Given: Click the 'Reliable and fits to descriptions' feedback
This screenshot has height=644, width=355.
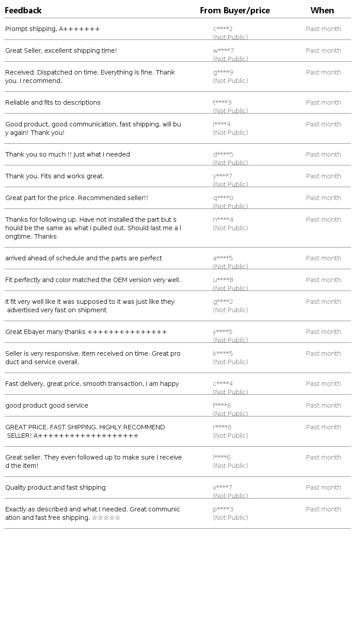Looking at the screenshot, I should click(x=53, y=102).
